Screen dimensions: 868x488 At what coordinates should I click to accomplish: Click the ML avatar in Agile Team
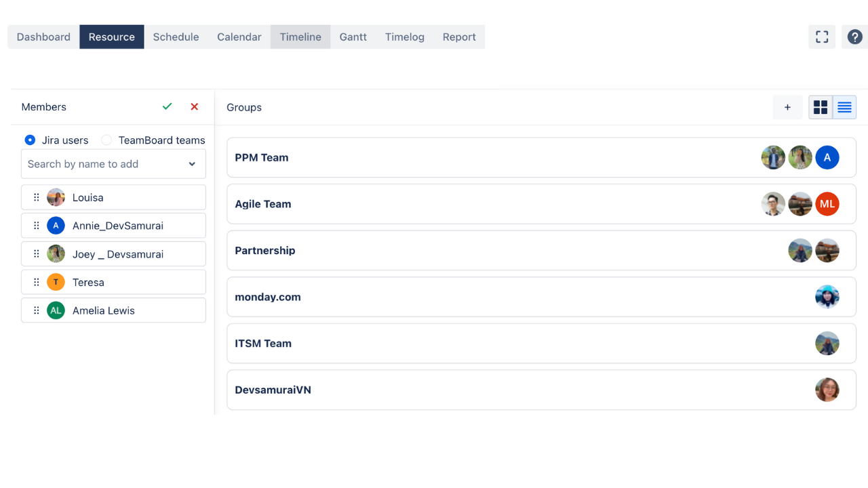click(x=827, y=204)
